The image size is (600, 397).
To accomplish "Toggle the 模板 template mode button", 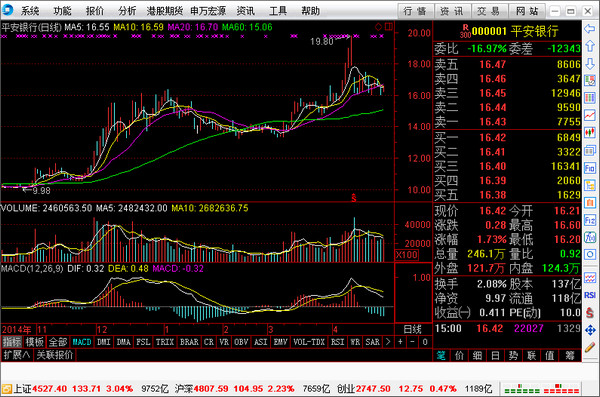I will 35,342.
